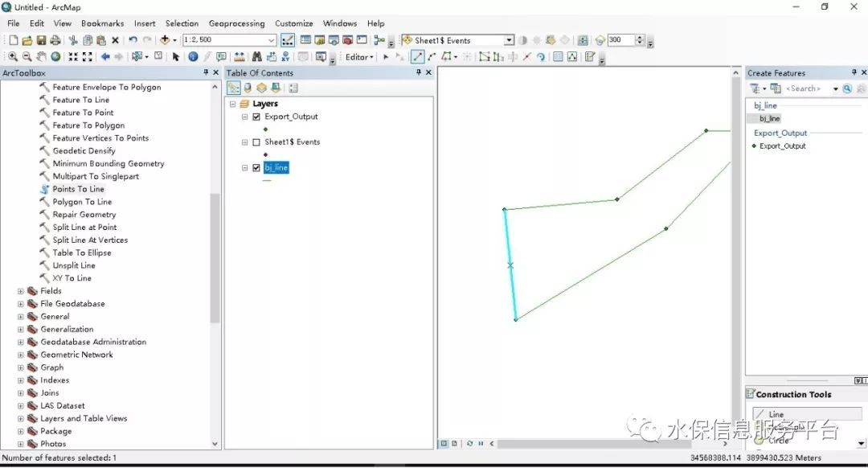Collapse the Export_Output layer node
The width and height of the screenshot is (868, 468).
click(x=244, y=117)
